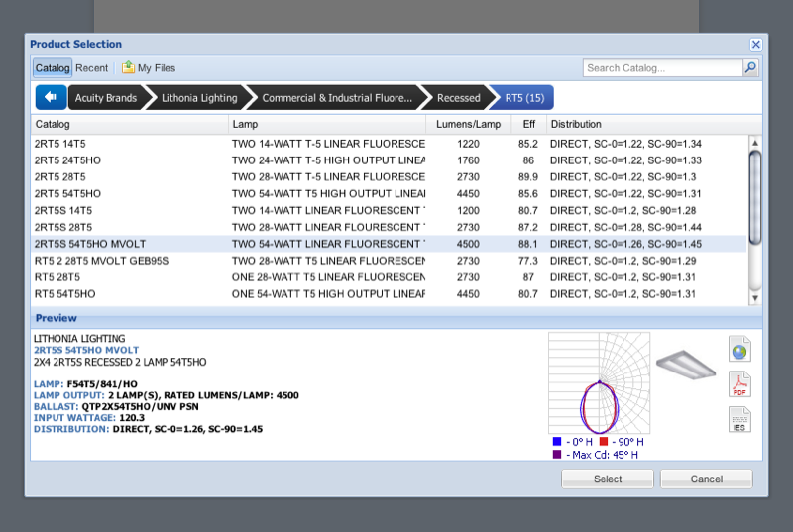Click the 1760 lumens value
The image size is (793, 532).
(x=468, y=160)
